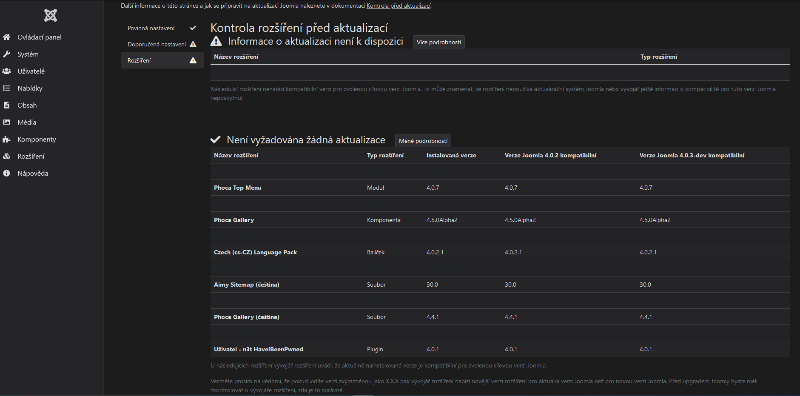Screen dimensions: 800x396
Task: Click Czech (cs-CZ) Language Pack name
Action: (x=255, y=252)
